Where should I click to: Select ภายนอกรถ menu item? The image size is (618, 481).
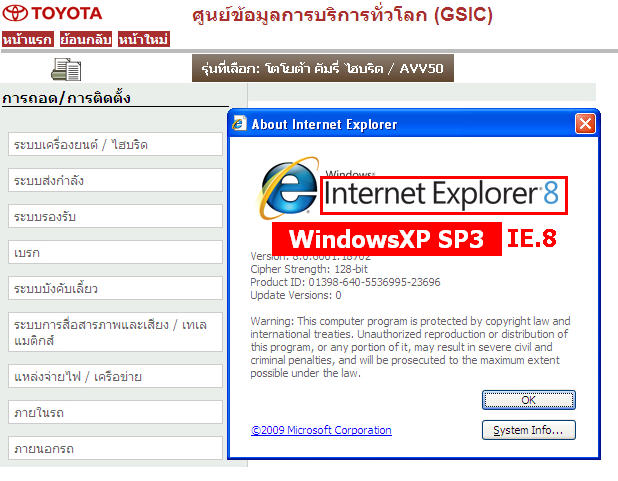tap(115, 448)
